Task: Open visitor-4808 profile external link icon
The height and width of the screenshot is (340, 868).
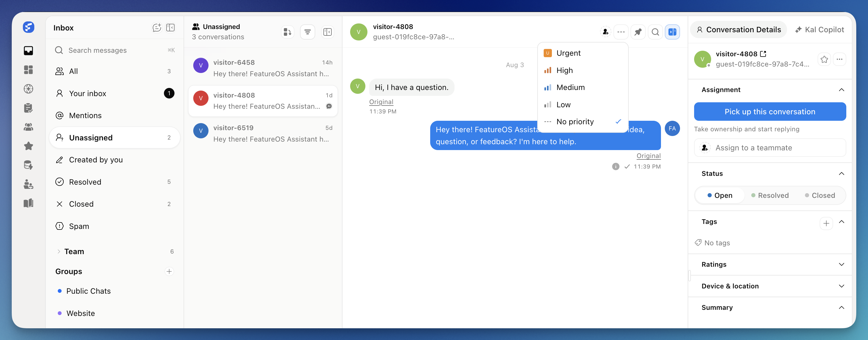Action: (763, 54)
